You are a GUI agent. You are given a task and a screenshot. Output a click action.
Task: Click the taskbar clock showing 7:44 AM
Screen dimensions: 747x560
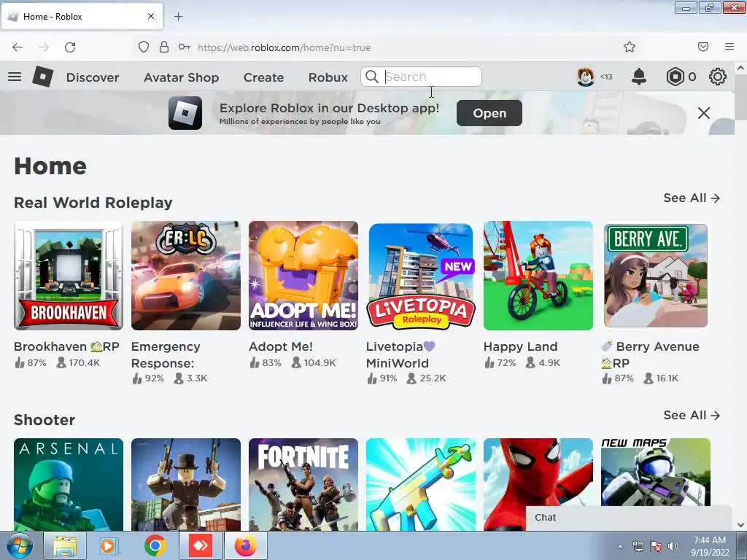point(710,546)
